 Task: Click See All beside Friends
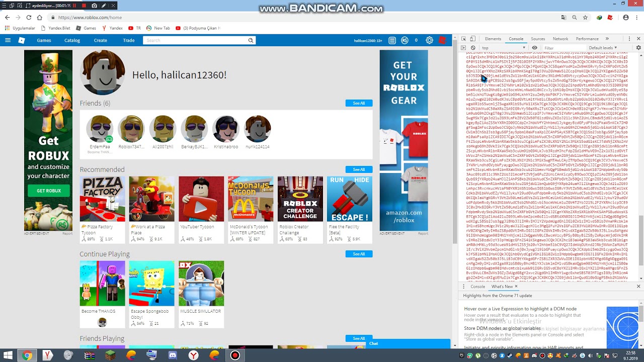click(359, 103)
